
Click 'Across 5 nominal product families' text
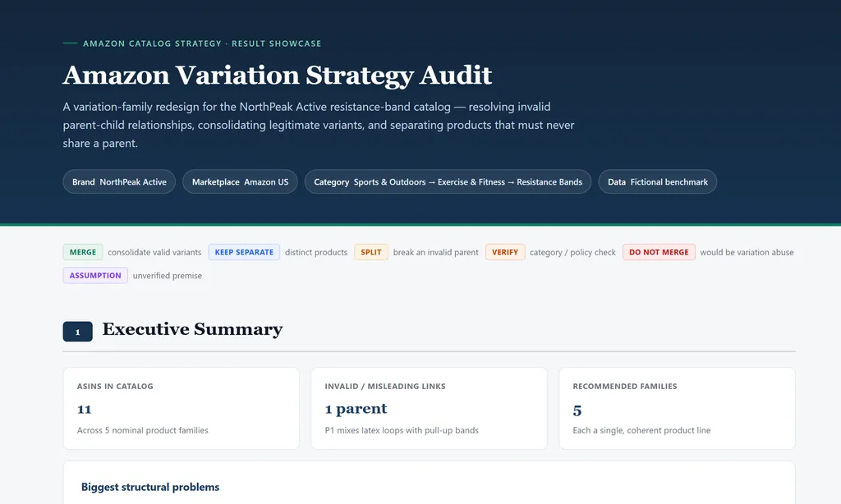143,430
